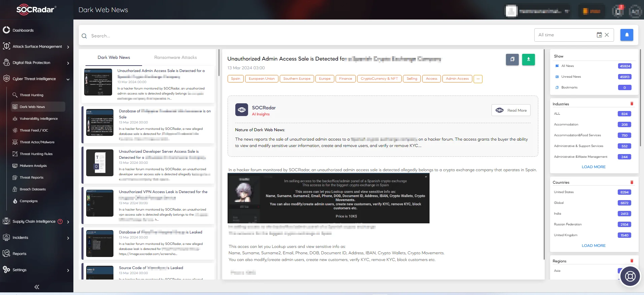Expand Settings submenu arrow
The height and width of the screenshot is (295, 644).
coord(68,270)
